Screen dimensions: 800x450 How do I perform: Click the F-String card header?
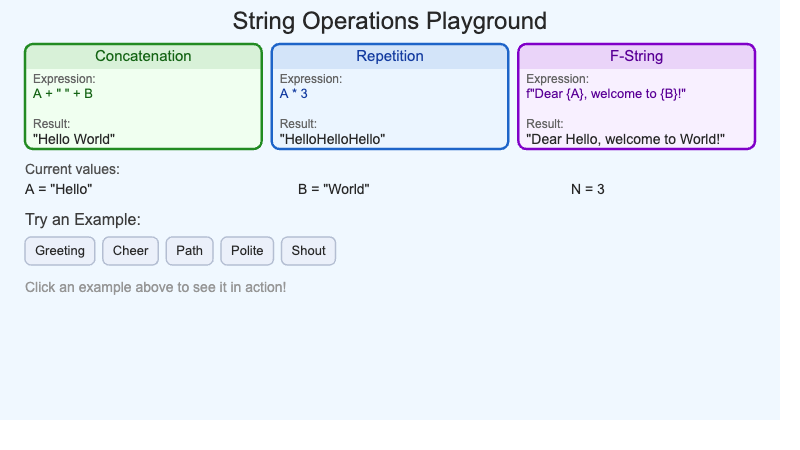click(x=636, y=57)
